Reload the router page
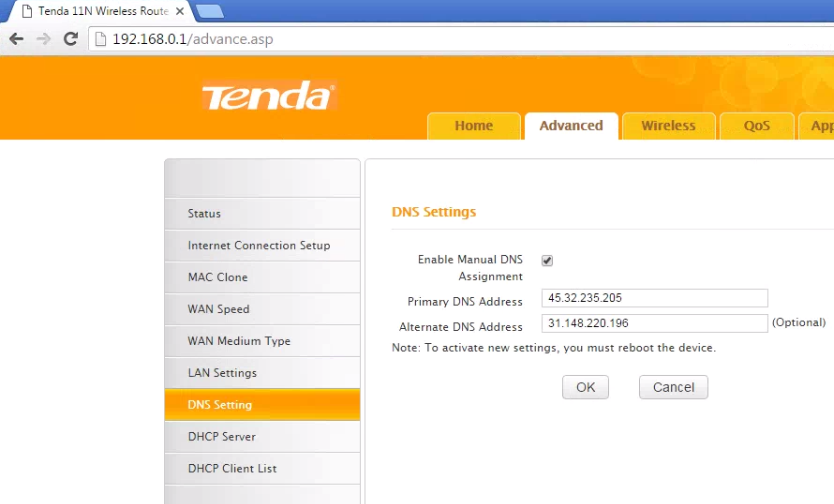 click(71, 39)
